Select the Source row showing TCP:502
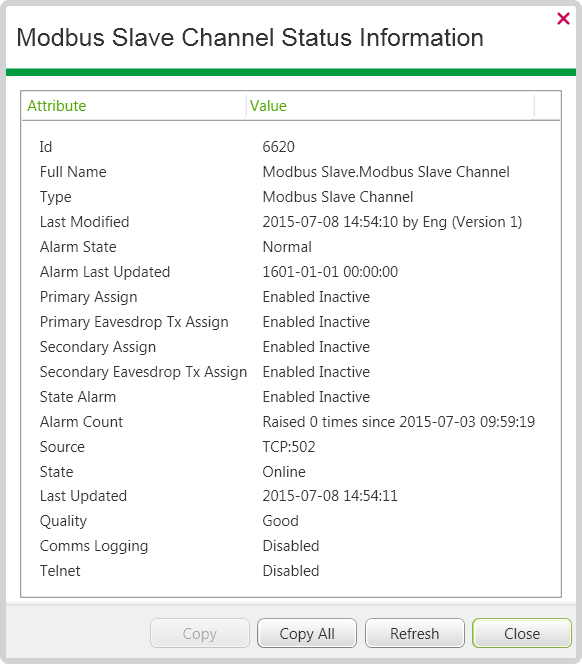The image size is (582, 664). [x=291, y=447]
